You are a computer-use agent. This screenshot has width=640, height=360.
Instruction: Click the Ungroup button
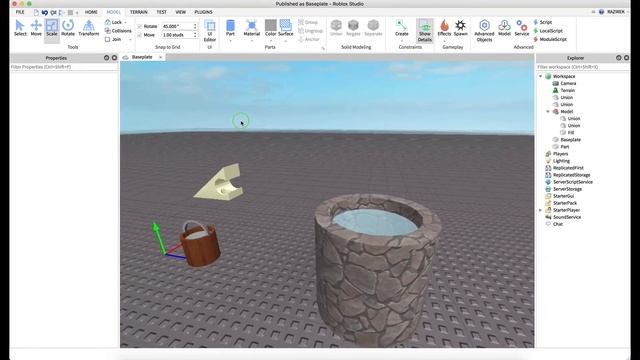tap(311, 31)
